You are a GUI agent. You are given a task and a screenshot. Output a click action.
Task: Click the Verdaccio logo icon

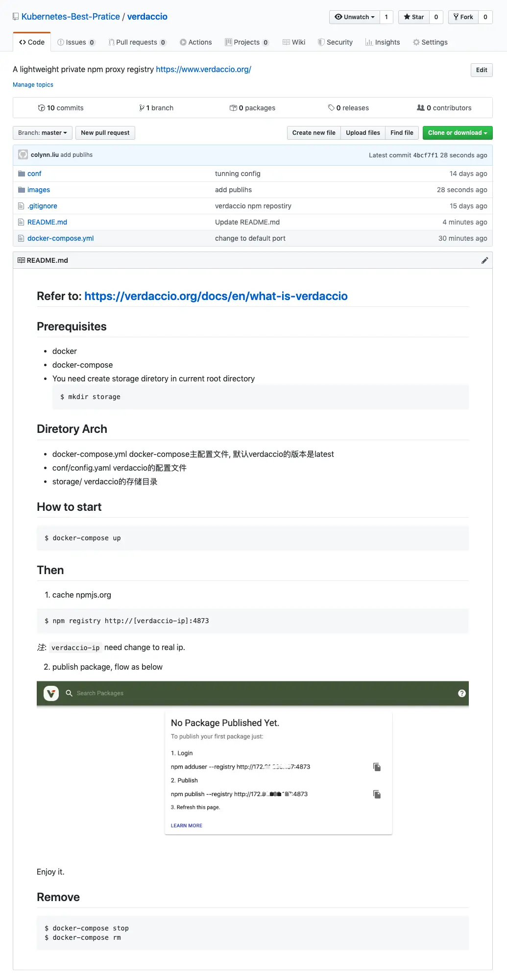(x=51, y=693)
